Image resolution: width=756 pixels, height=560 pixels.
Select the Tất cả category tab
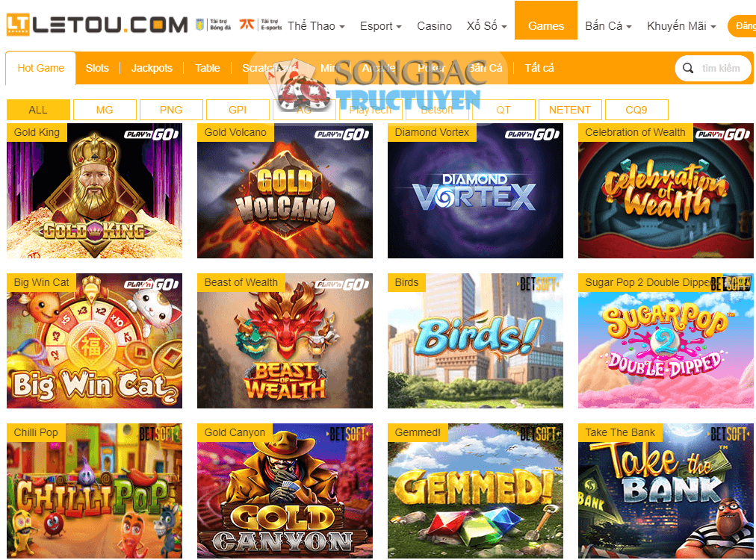(539, 69)
